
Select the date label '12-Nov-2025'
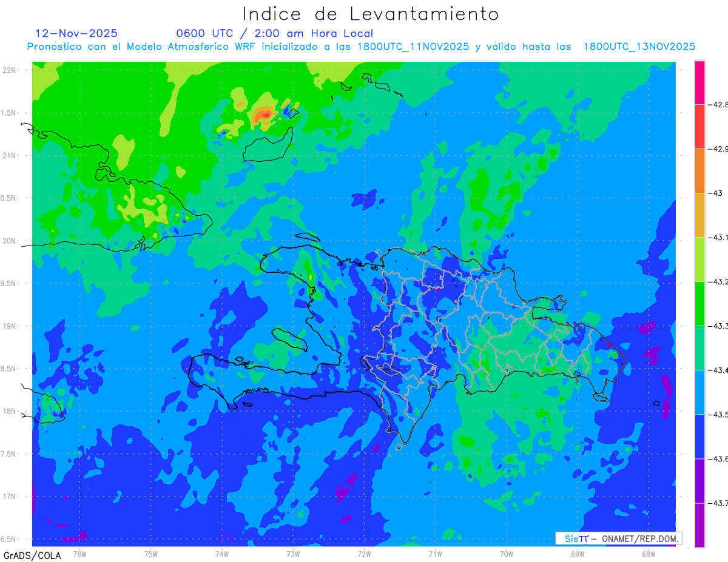coord(76,33)
